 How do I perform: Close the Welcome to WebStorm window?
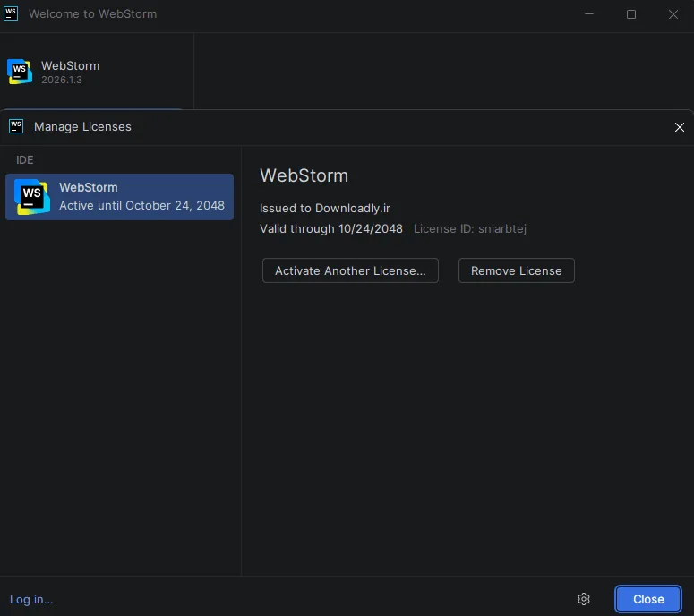click(673, 14)
